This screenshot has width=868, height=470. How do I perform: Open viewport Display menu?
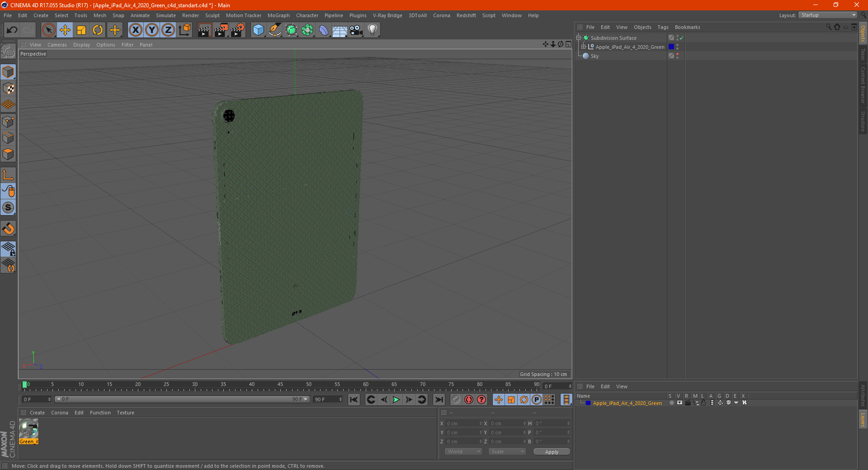click(x=81, y=45)
